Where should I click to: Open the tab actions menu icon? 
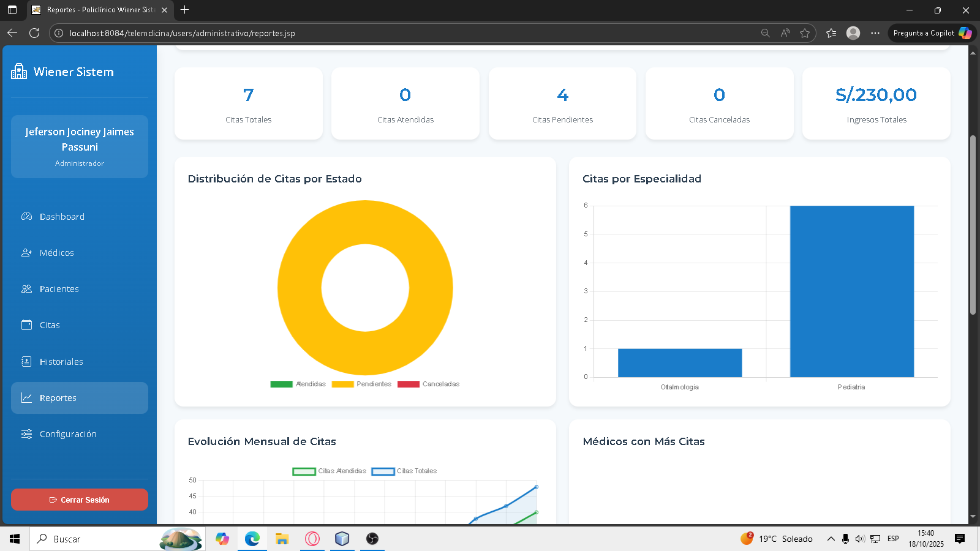tap(12, 10)
